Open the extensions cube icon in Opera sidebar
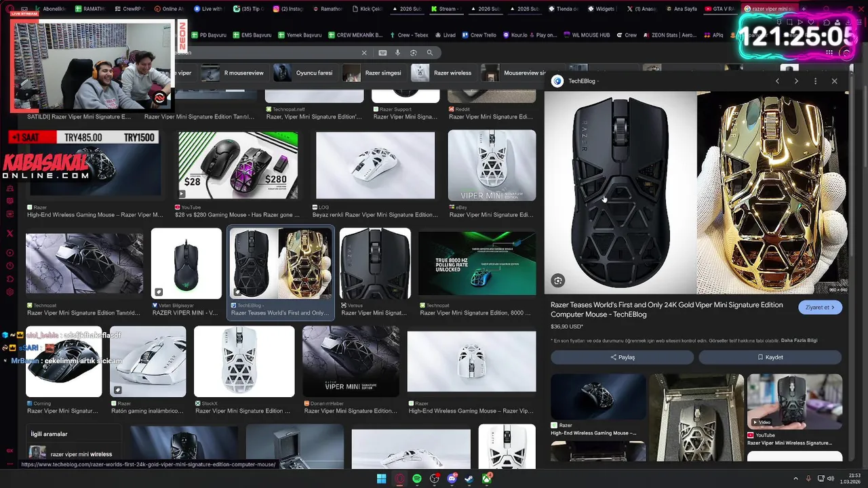The width and height of the screenshot is (868, 488). [9, 279]
